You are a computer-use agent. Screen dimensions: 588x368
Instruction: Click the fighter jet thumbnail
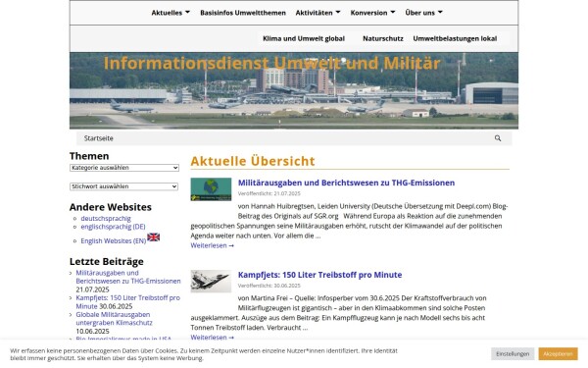click(211, 281)
